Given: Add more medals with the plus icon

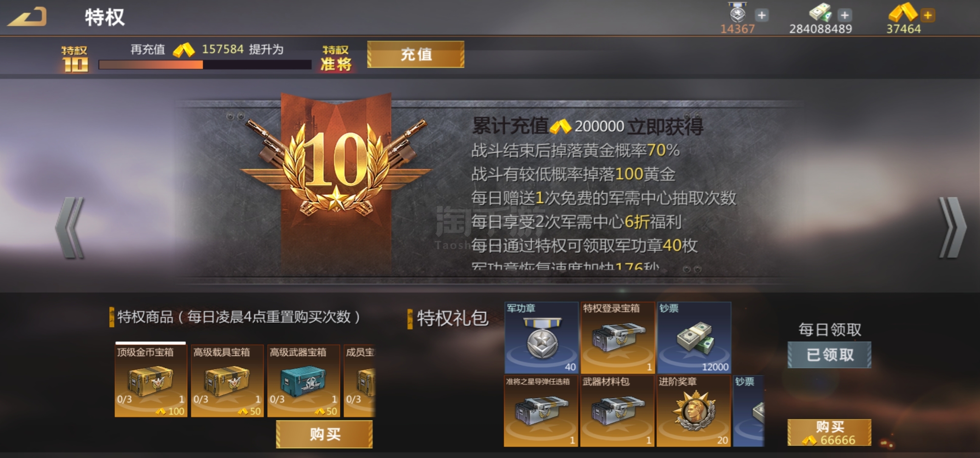Looking at the screenshot, I should (762, 15).
